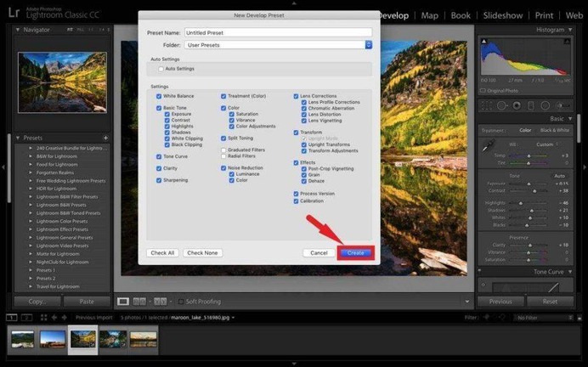Uncheck the Exposure checkbox

[167, 115]
